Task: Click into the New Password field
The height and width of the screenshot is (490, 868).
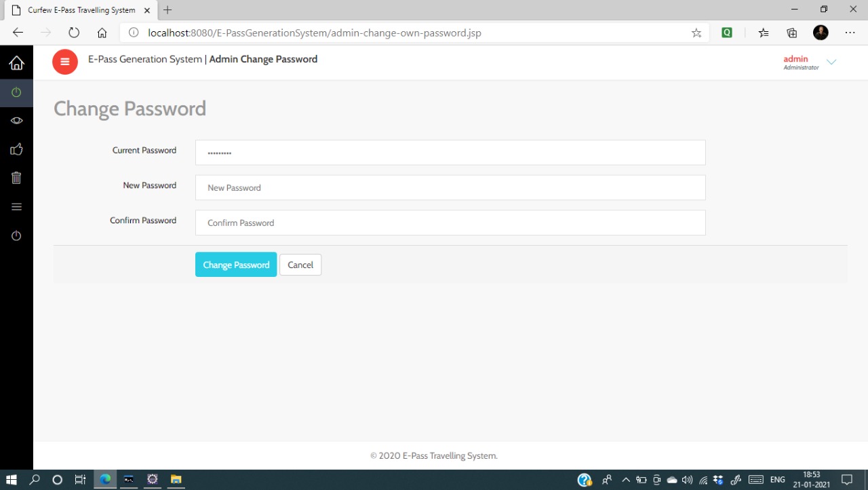Action: tap(450, 188)
